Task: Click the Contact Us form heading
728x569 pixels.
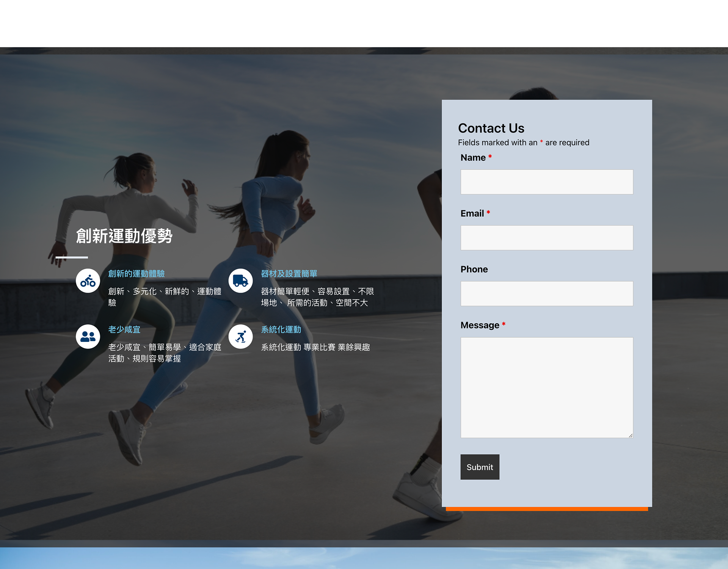Action: pos(491,128)
